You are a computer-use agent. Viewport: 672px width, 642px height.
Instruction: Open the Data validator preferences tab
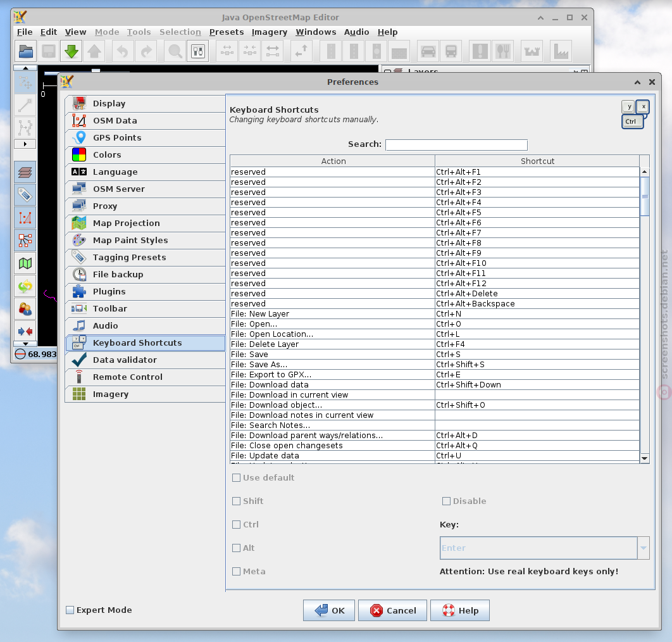pyautogui.click(x=146, y=360)
